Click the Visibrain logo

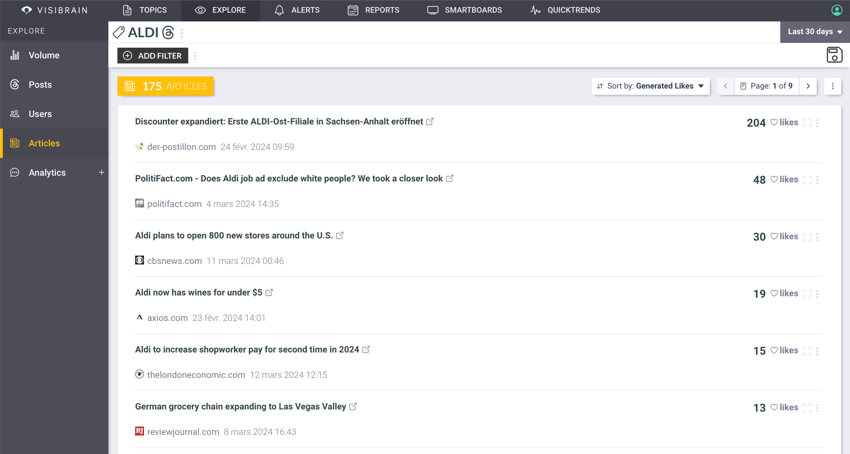[x=54, y=10]
